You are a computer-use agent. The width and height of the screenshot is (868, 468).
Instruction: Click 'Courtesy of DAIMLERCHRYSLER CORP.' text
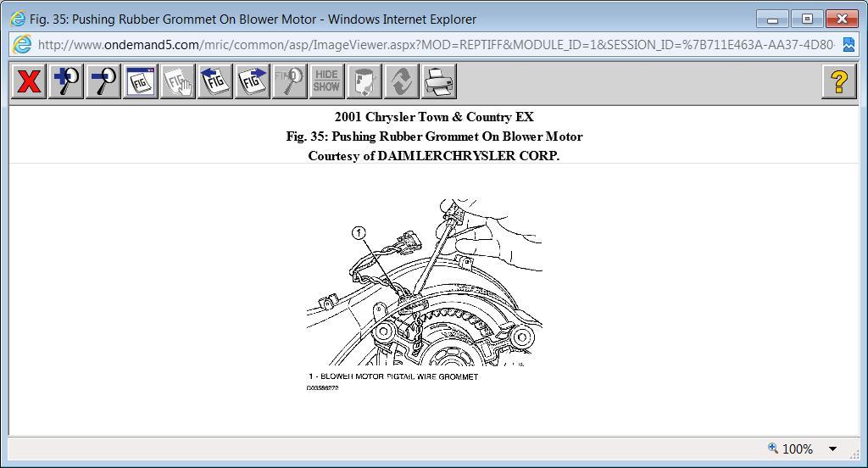point(434,156)
